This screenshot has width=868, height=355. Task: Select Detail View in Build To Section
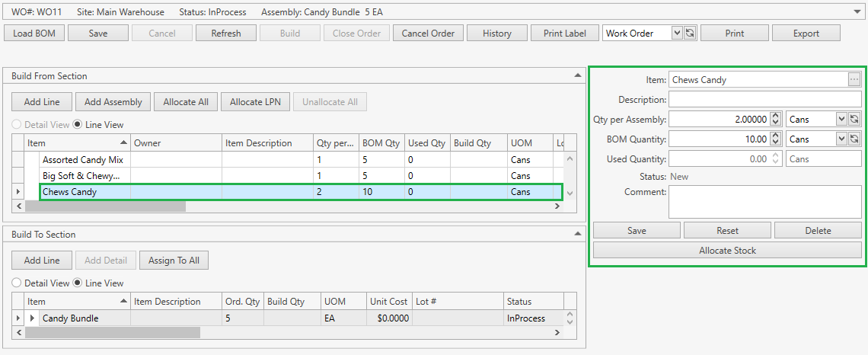[x=17, y=283]
